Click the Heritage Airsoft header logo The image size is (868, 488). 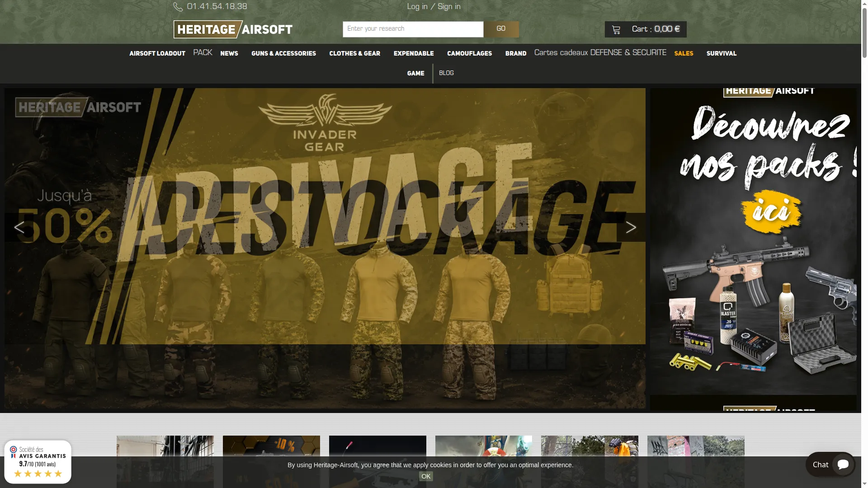click(233, 29)
